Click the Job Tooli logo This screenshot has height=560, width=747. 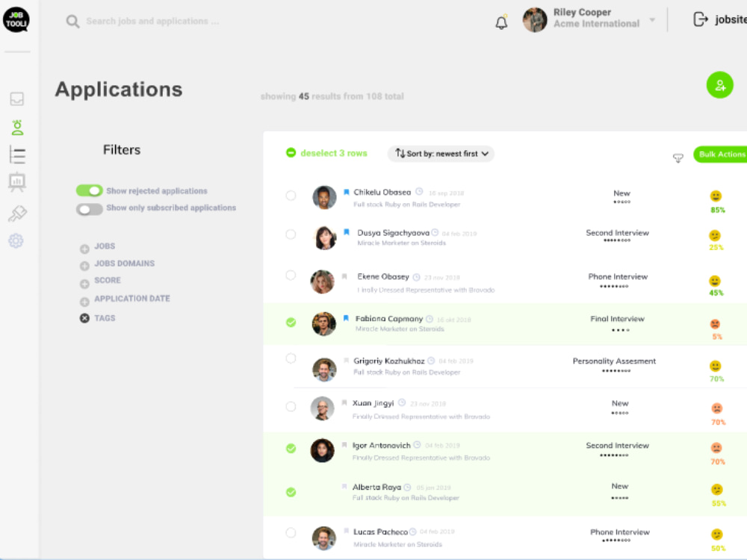tap(16, 20)
